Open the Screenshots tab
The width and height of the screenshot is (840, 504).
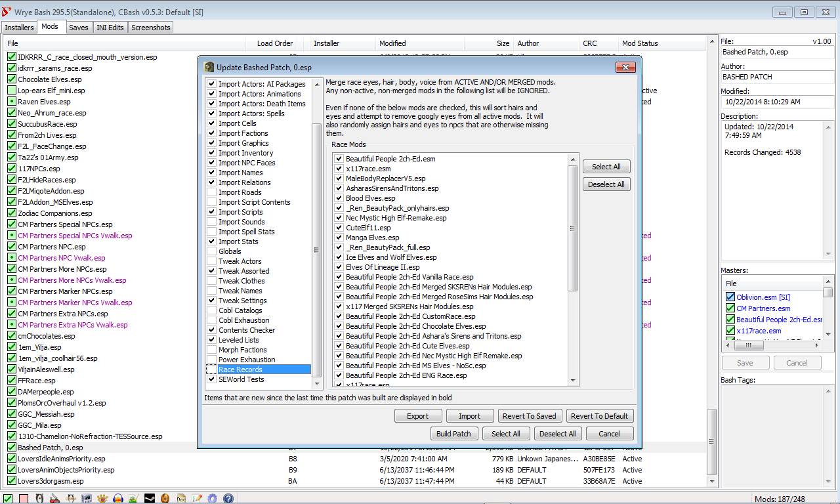150,28
